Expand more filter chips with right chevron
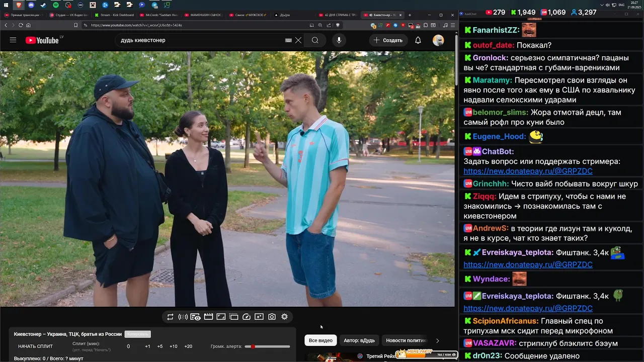Image resolution: width=644 pixels, height=362 pixels. point(437,340)
